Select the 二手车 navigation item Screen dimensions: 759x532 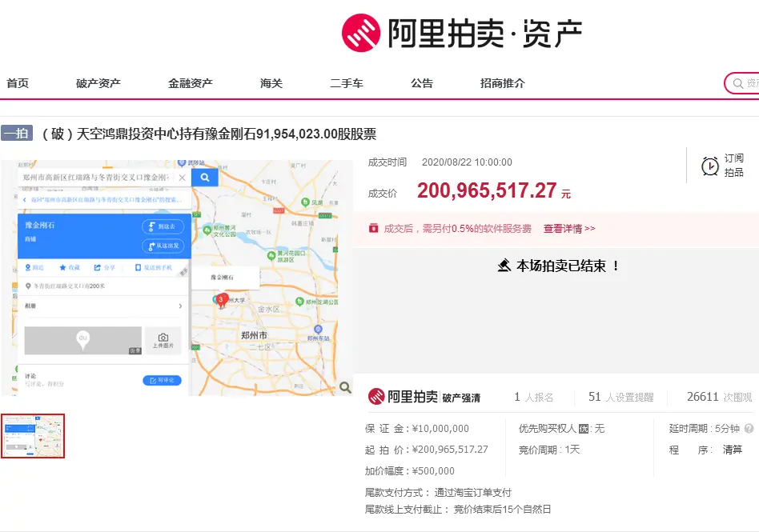pyautogui.click(x=347, y=83)
